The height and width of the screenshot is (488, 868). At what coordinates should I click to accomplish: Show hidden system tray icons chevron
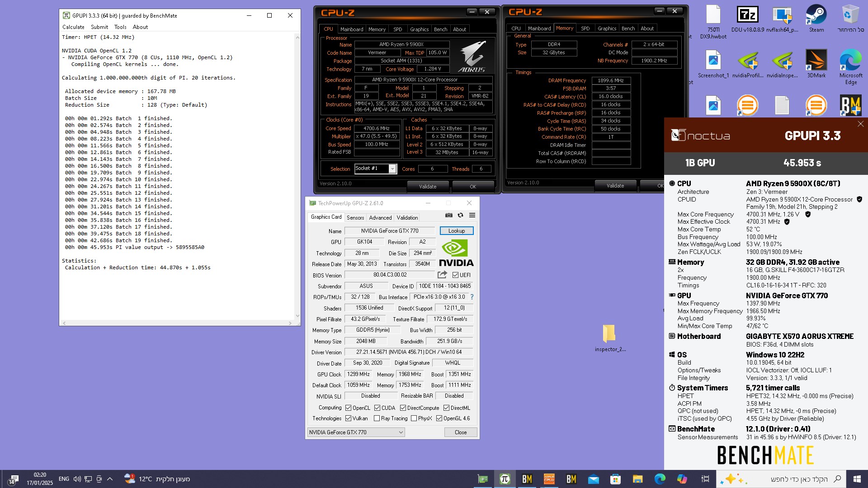click(x=110, y=479)
